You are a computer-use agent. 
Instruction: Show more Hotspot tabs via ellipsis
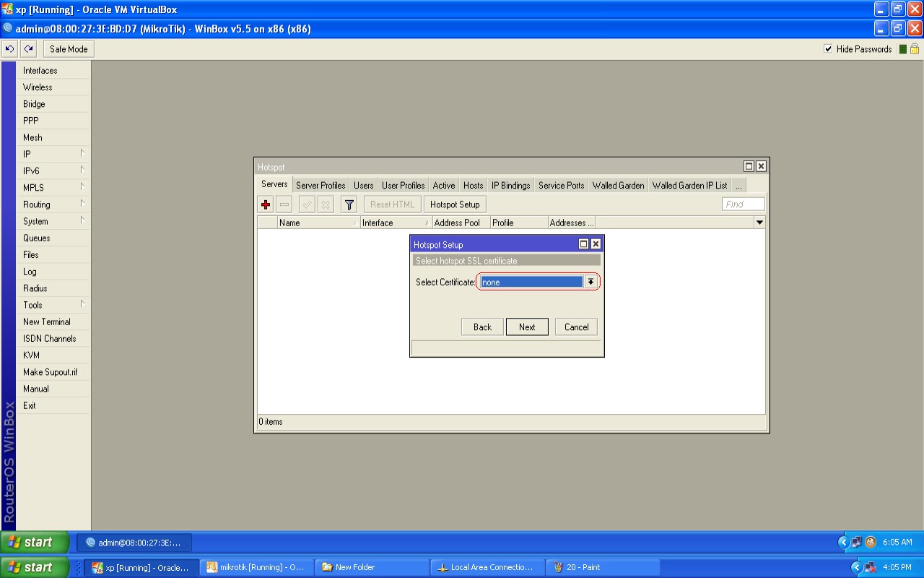point(738,185)
